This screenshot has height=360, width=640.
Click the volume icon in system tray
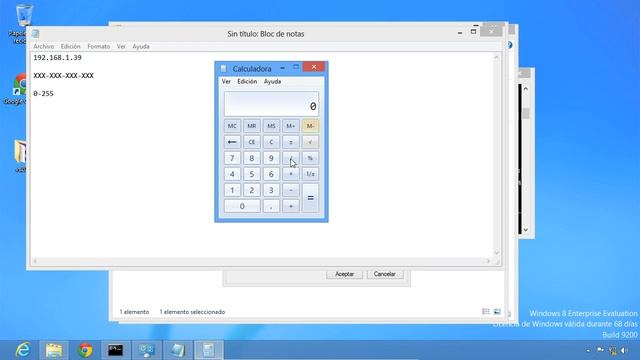624,350
